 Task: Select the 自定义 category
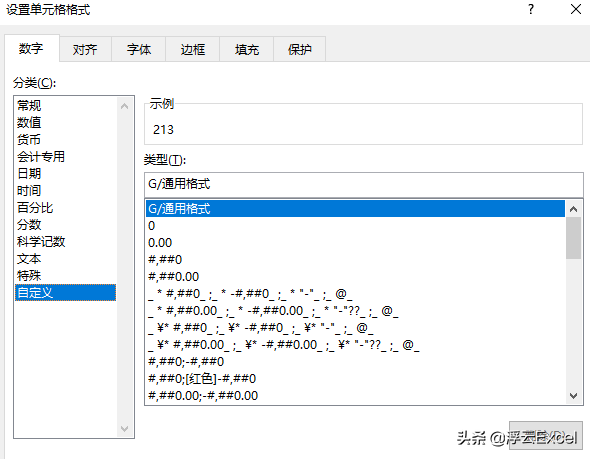point(65,292)
